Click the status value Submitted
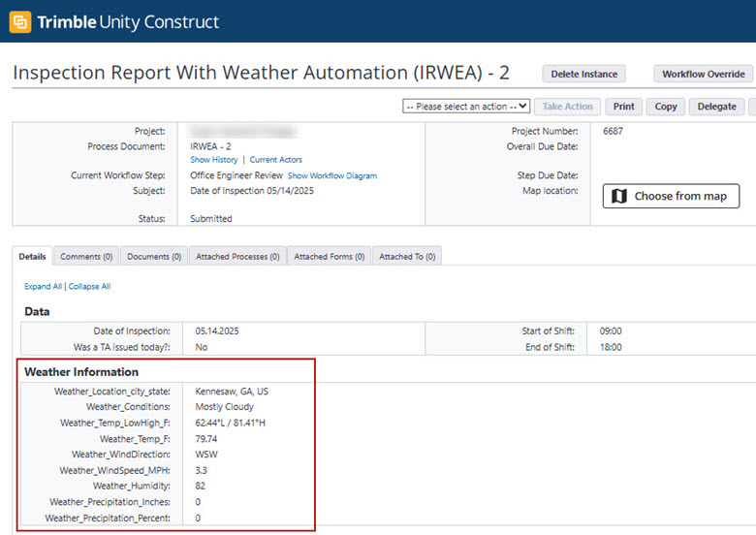 point(210,219)
